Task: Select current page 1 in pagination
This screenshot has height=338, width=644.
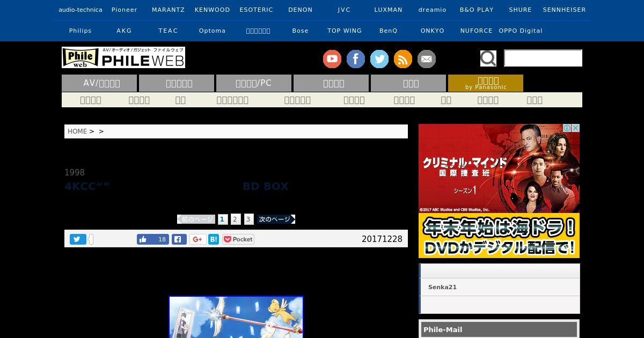Action: click(222, 219)
